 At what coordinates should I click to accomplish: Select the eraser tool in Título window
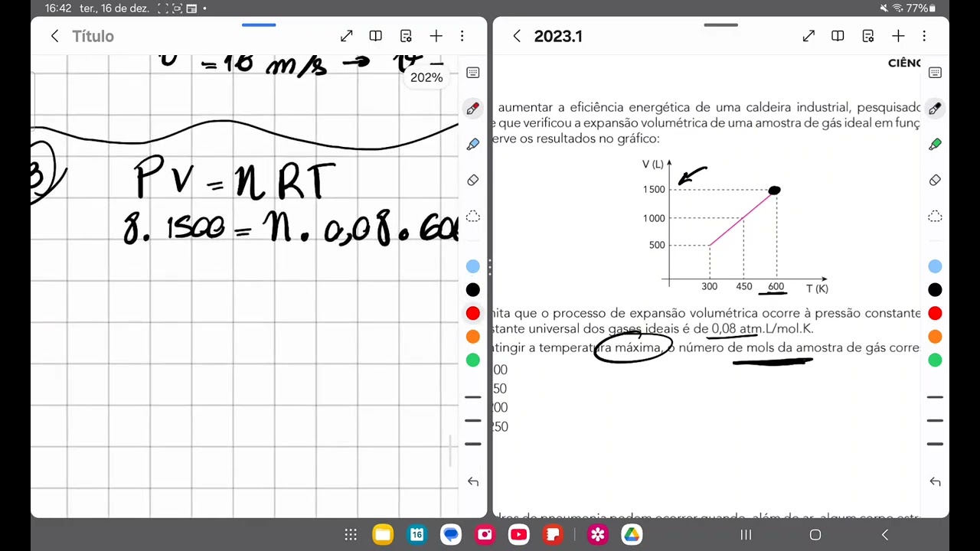pyautogui.click(x=473, y=181)
